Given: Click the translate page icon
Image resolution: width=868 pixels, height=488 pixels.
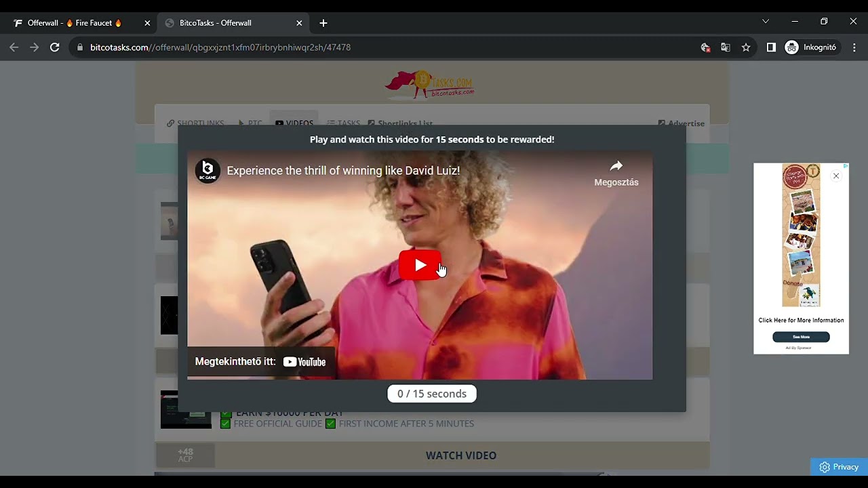Looking at the screenshot, I should 726,47.
